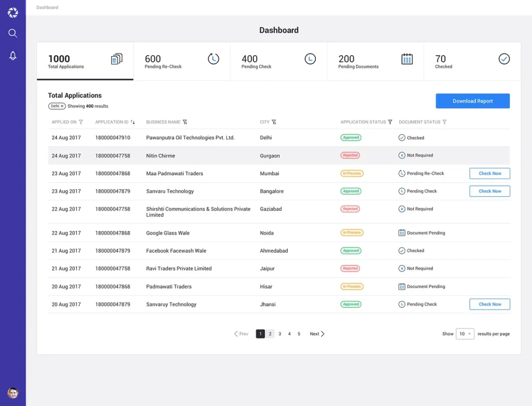Go to page 3 in pagination
This screenshot has height=406, width=532.
click(280, 334)
